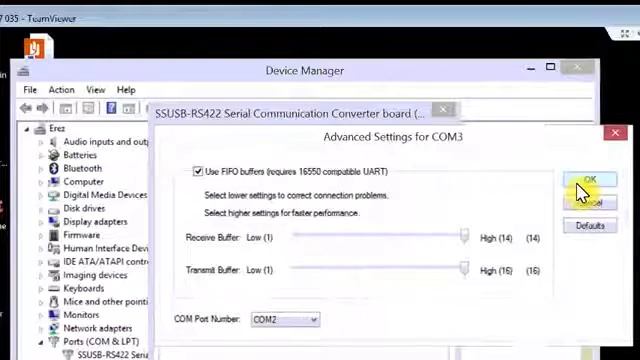This screenshot has width=640, height=360.
Task: Close the Advanced Settings for COM3 dialog
Action: point(615,133)
